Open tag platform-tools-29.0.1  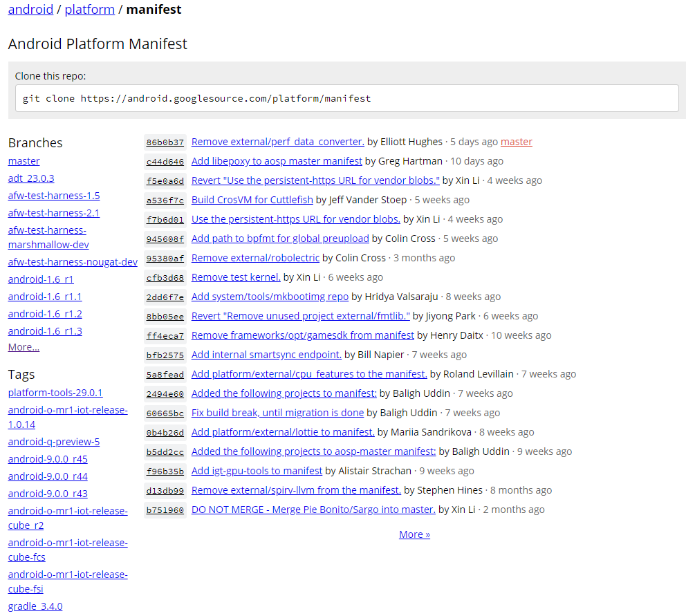tap(55, 393)
